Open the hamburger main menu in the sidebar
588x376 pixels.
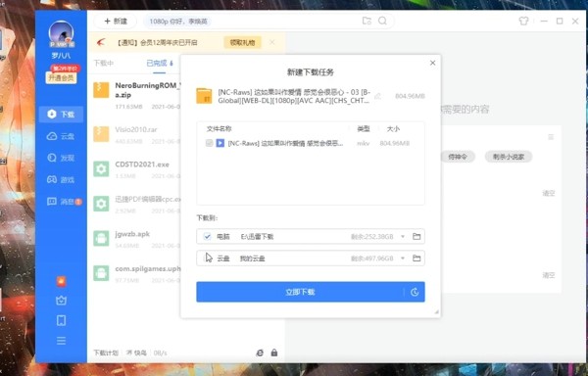[x=61, y=341]
